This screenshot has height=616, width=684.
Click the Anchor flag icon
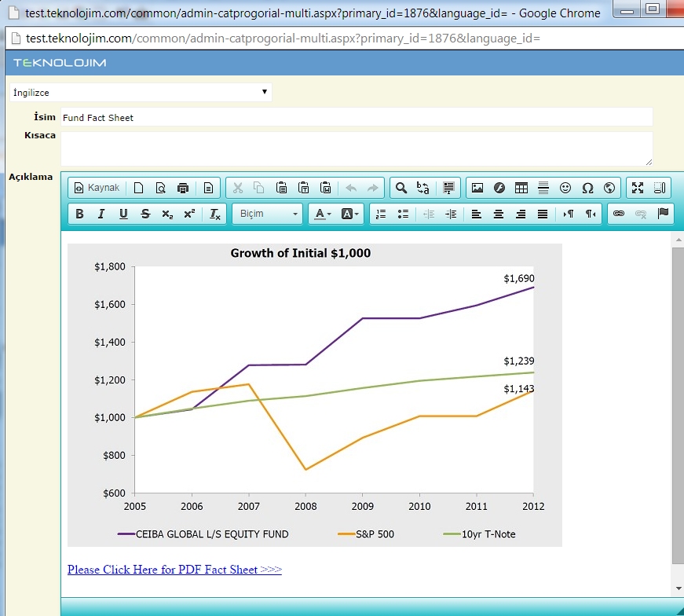pyautogui.click(x=663, y=214)
